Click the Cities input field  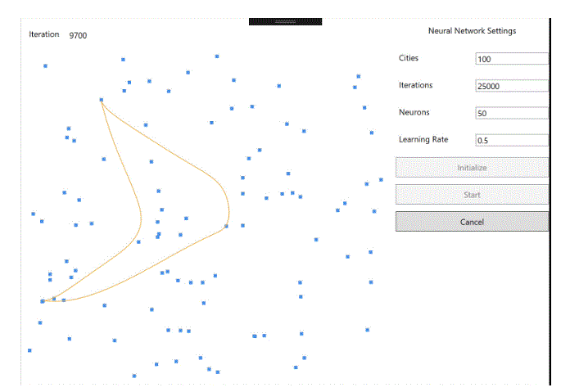click(511, 59)
